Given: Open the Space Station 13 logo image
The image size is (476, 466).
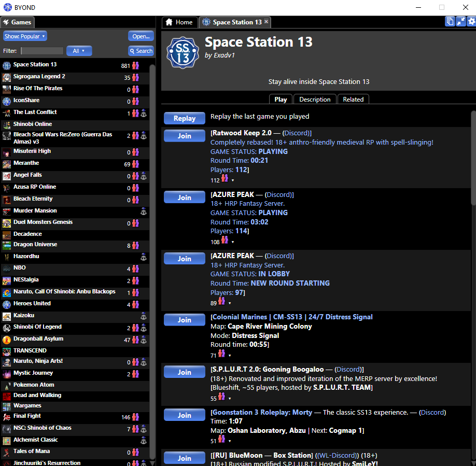Looking at the screenshot, I should [x=183, y=53].
